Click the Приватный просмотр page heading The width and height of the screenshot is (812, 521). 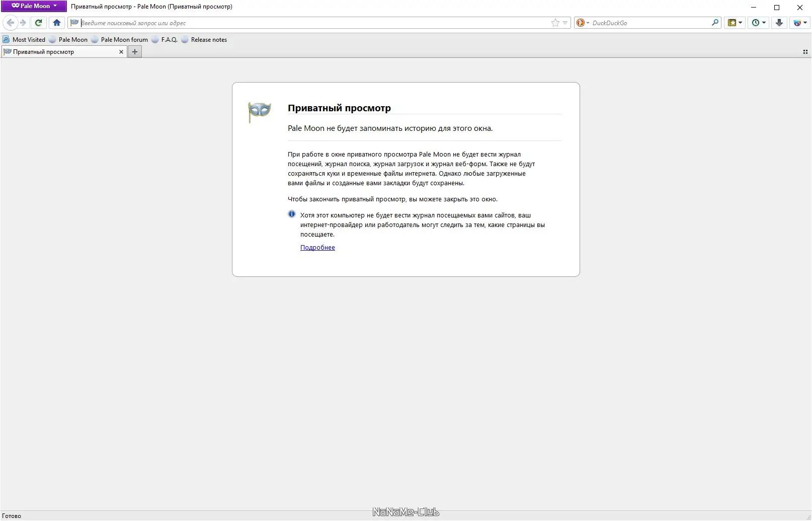click(339, 108)
